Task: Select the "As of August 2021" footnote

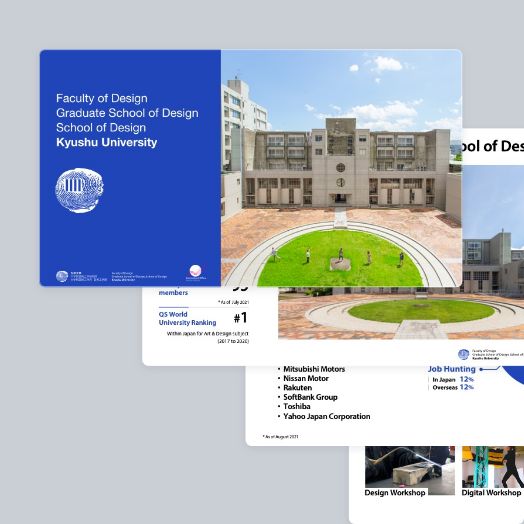Action: click(x=280, y=436)
